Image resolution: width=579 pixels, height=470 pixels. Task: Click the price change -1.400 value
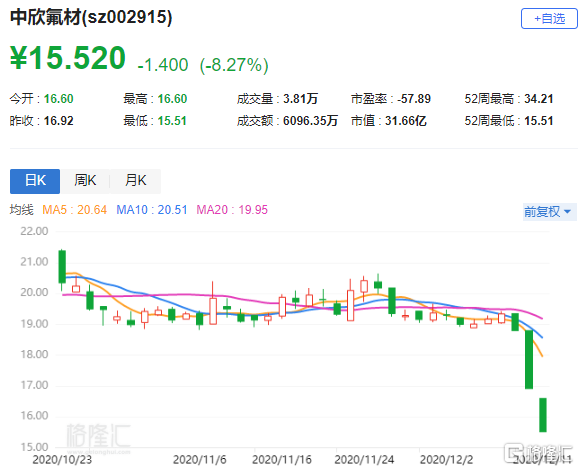[x=163, y=65]
